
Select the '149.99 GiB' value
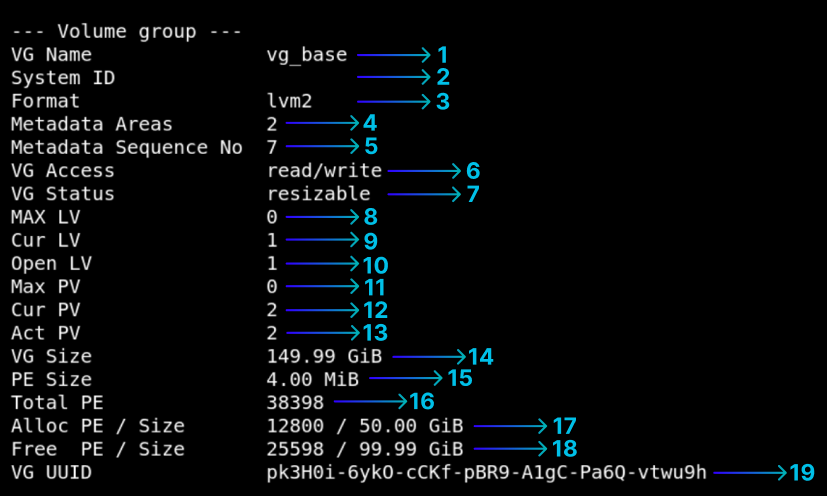coord(324,356)
